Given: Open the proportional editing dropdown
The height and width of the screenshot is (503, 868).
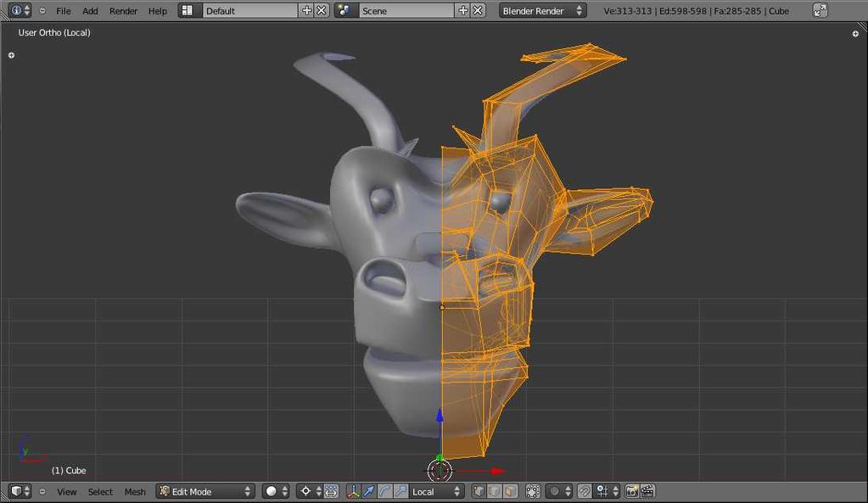Looking at the screenshot, I should click(558, 491).
